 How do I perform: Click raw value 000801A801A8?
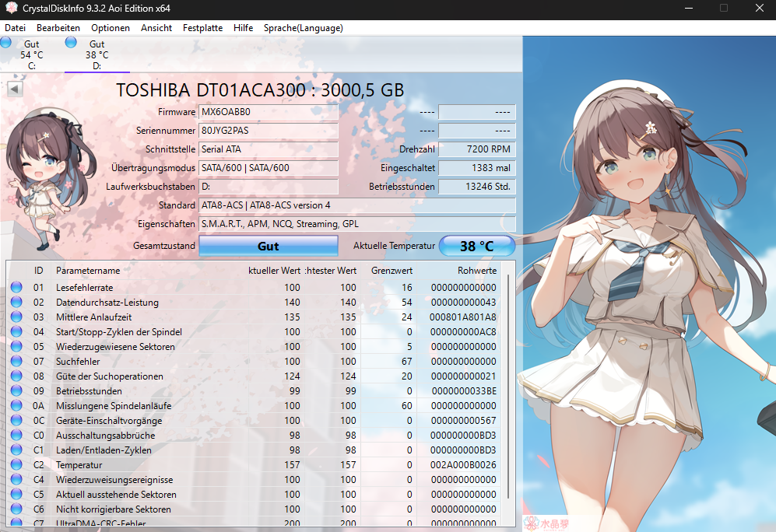pyautogui.click(x=463, y=317)
